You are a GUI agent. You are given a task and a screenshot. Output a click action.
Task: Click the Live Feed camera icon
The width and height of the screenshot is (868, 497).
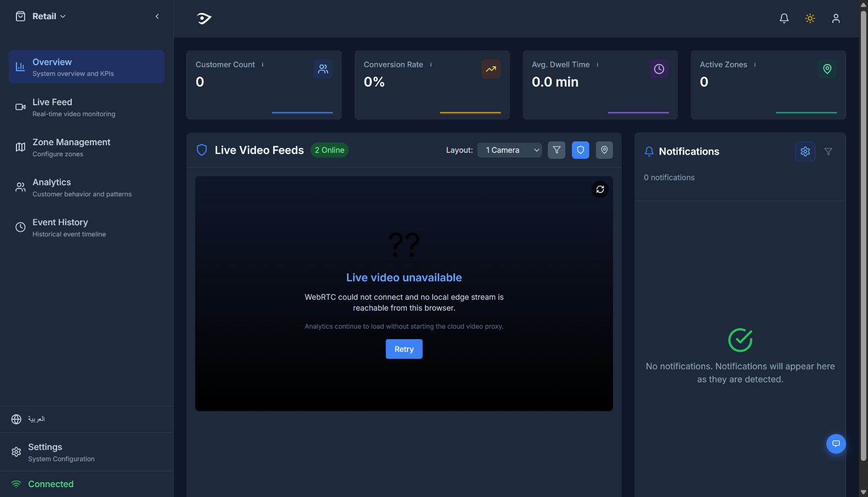tap(20, 107)
